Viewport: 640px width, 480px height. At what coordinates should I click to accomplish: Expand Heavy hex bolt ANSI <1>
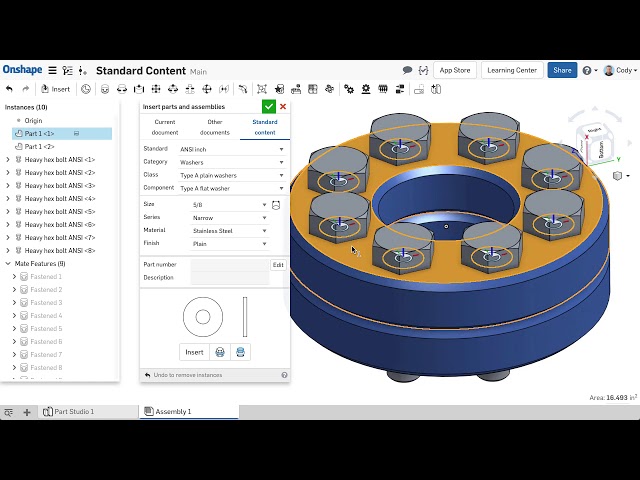8,160
